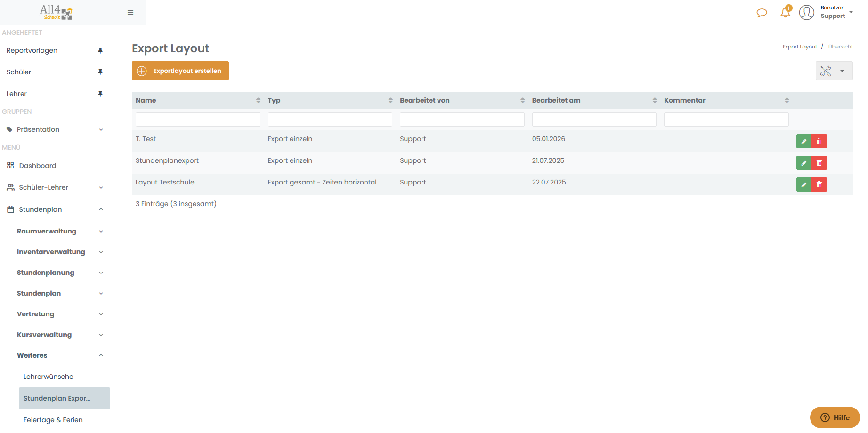Open the dropdown arrow next to tools icon
Viewport: 868px width, 433px height.
tap(842, 71)
